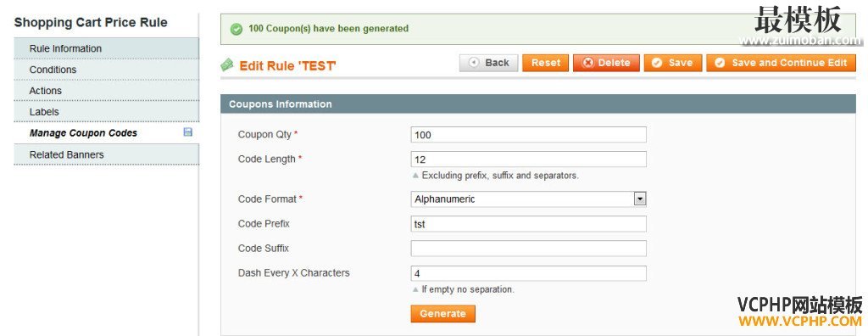The height and width of the screenshot is (336, 868).
Task: Open the Related Banners tab
Action: coord(106,154)
